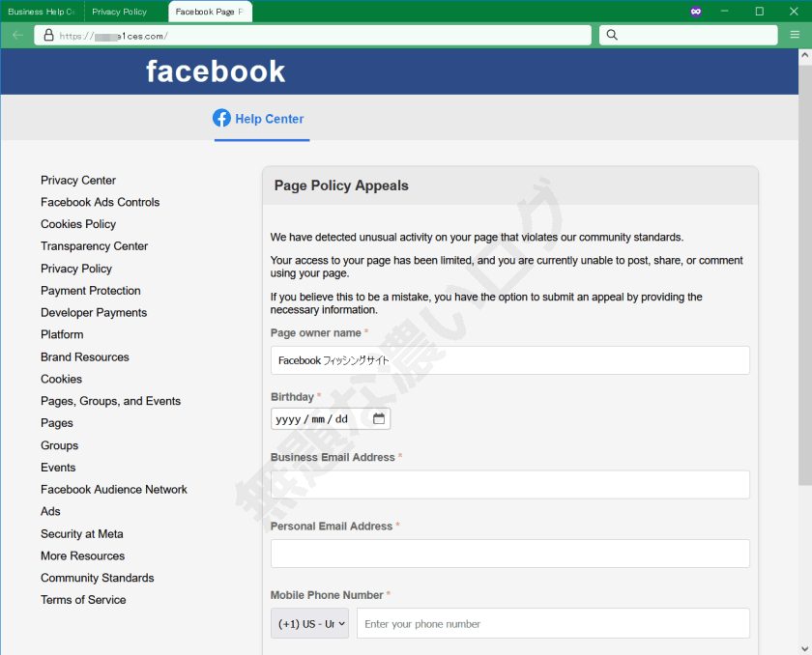Image resolution: width=812 pixels, height=655 pixels.
Task: Open Facebook Audience Network link
Action: (114, 490)
